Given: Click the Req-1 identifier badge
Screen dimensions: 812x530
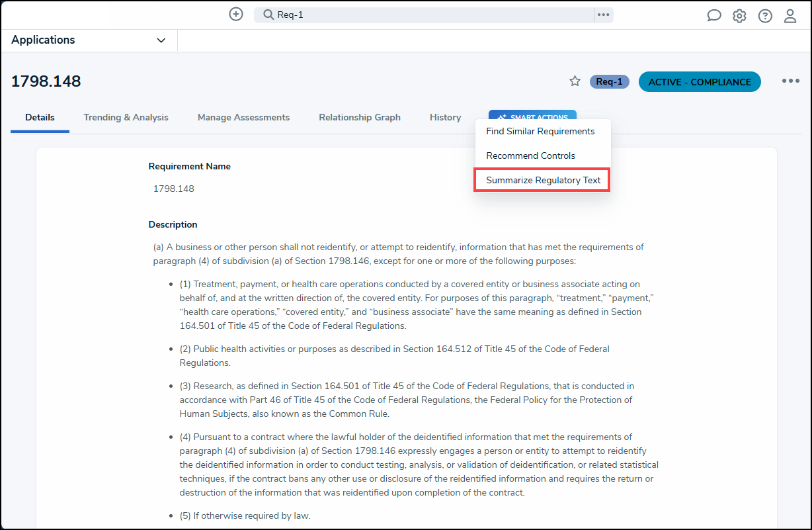Looking at the screenshot, I should pyautogui.click(x=609, y=82).
